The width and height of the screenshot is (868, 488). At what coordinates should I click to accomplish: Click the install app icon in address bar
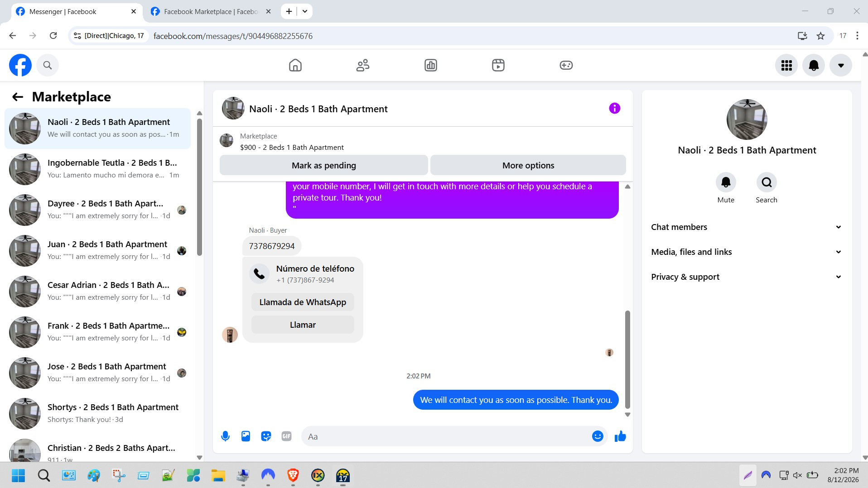(802, 36)
